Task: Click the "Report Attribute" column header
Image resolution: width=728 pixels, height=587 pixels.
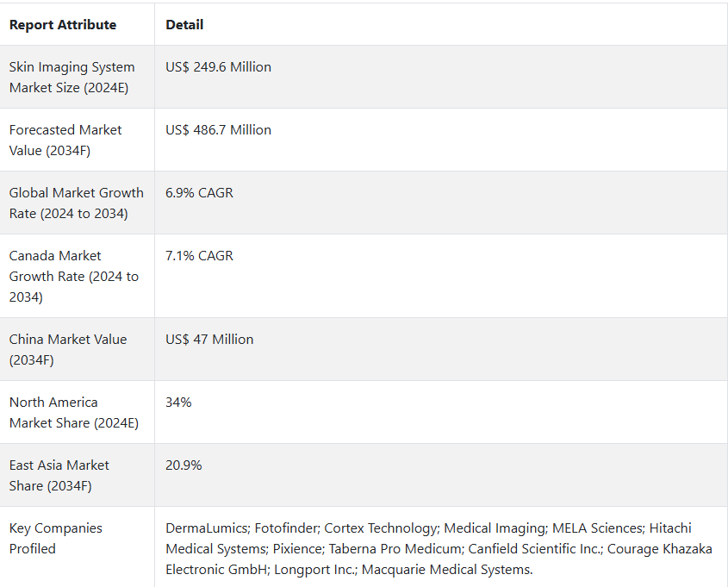Action: [x=63, y=25]
